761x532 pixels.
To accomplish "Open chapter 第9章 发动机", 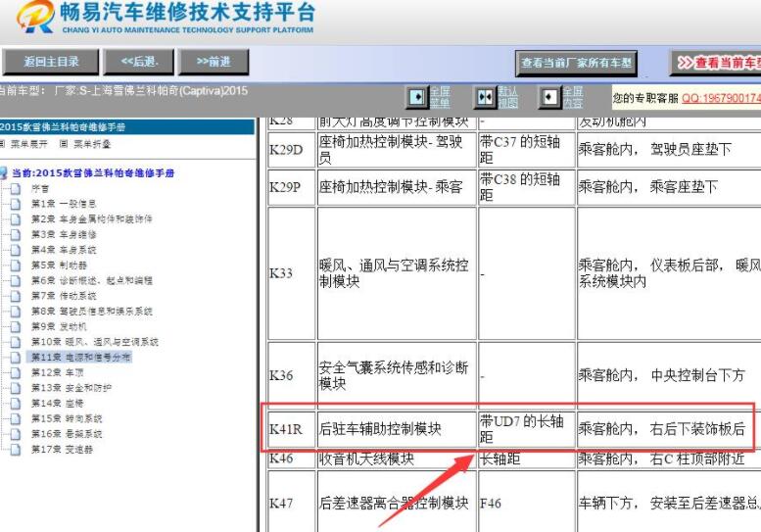I will point(59,326).
